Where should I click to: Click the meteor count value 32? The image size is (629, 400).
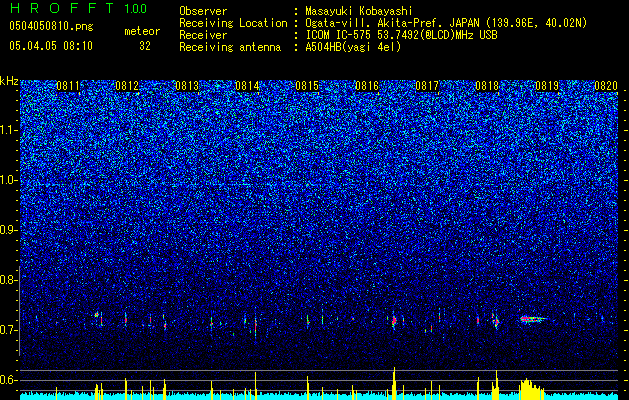point(145,46)
